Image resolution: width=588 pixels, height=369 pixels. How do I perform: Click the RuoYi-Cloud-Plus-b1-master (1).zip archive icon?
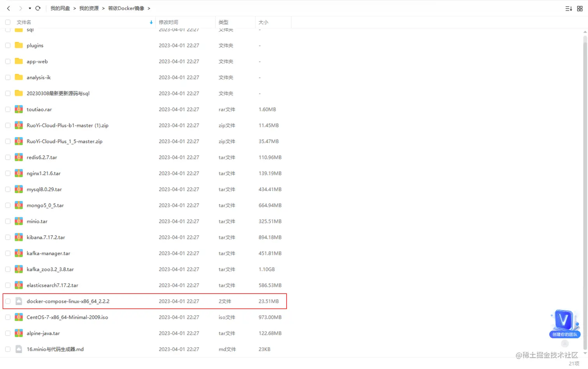click(19, 125)
